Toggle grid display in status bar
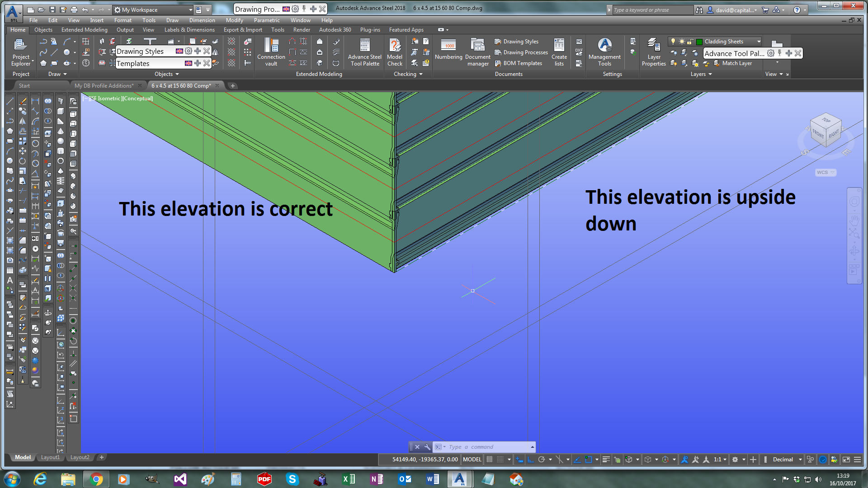Screen dimensions: 868x488 pos(489,460)
